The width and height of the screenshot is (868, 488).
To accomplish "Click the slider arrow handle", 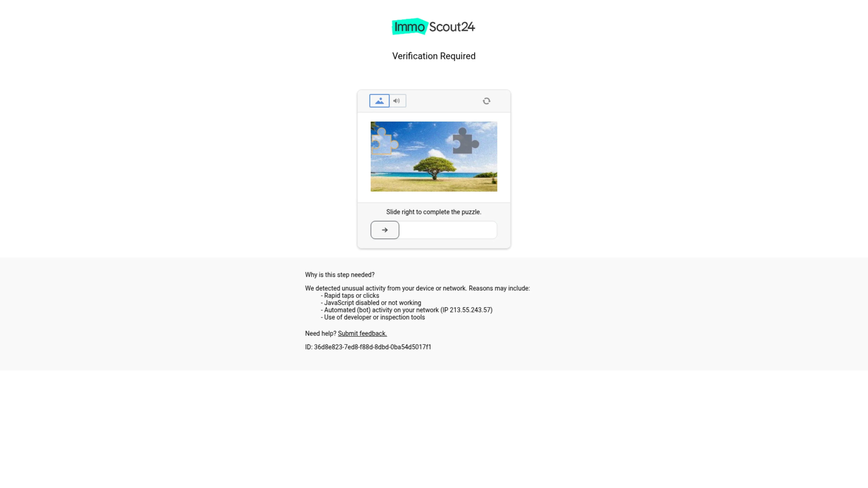I will coord(385,230).
